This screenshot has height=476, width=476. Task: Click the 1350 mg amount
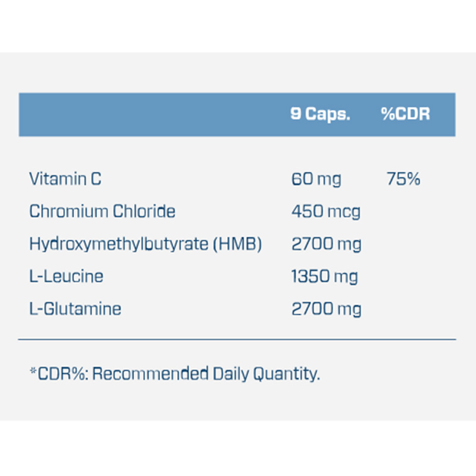(x=324, y=276)
